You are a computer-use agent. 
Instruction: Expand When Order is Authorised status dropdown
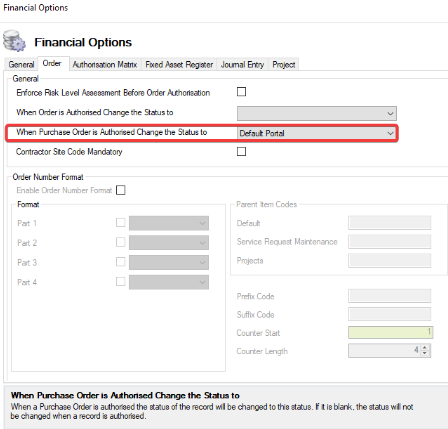[x=317, y=114]
